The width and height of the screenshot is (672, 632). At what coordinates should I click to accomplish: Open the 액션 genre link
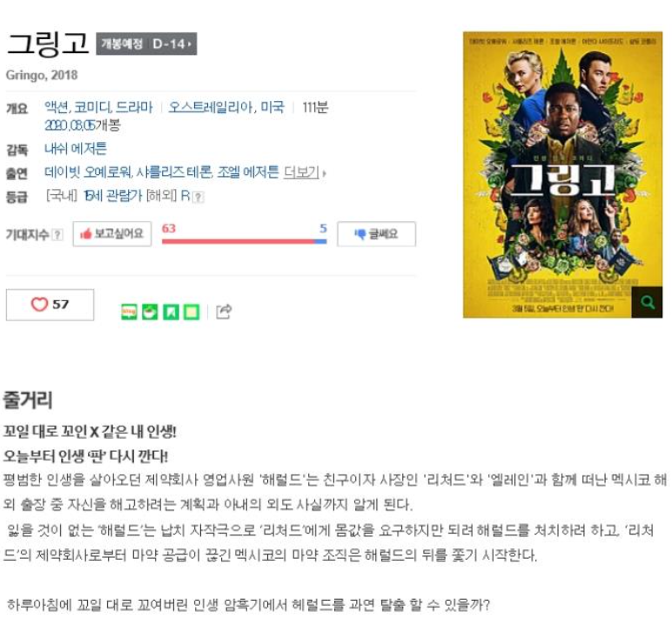pos(56,107)
